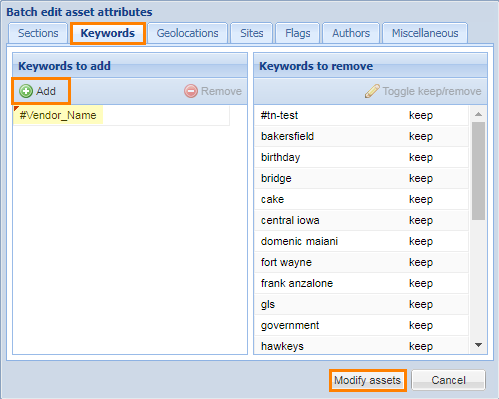The image size is (499, 399).
Task: Select the birthday keyword
Action: [x=280, y=157]
